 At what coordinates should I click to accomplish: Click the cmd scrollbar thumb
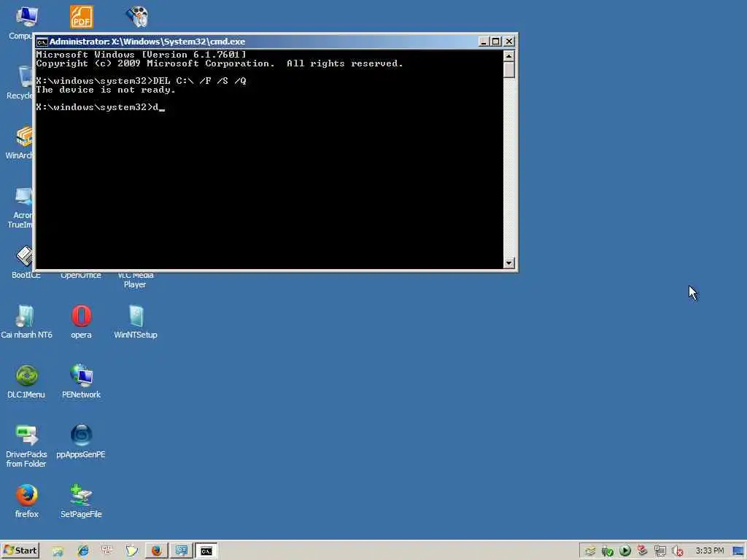point(508,70)
